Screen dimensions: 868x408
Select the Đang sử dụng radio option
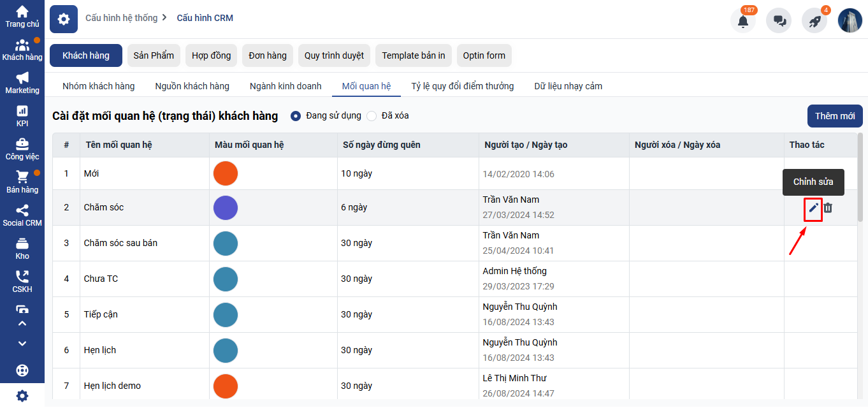(296, 116)
